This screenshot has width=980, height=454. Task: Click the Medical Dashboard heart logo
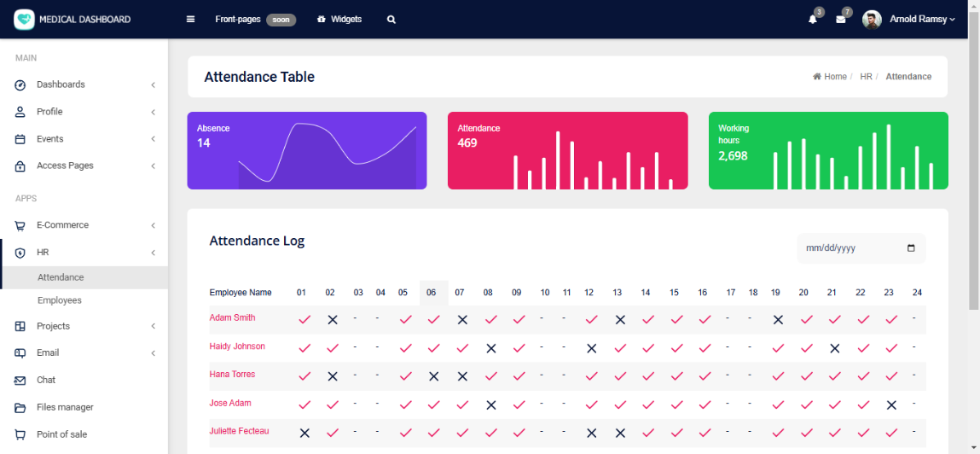(25, 19)
